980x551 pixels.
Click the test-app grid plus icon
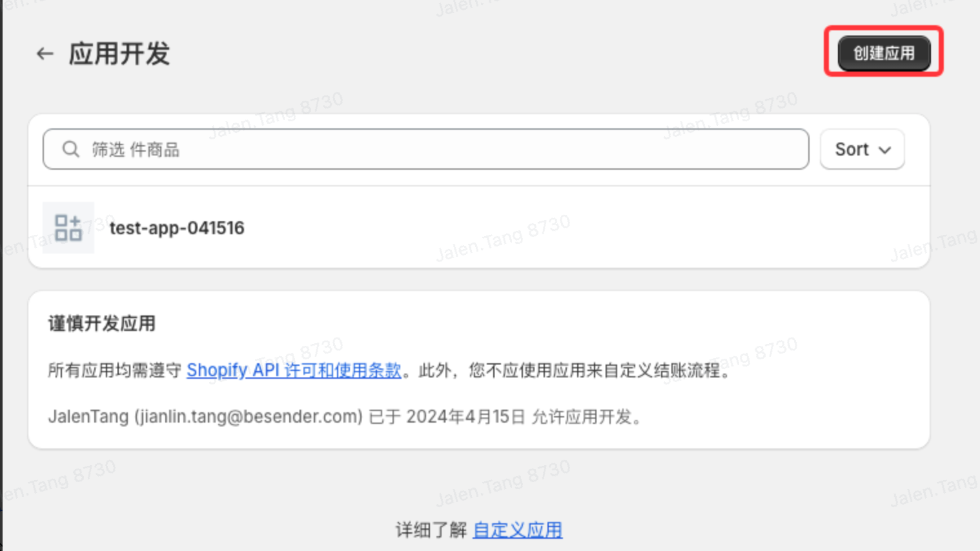(x=68, y=228)
